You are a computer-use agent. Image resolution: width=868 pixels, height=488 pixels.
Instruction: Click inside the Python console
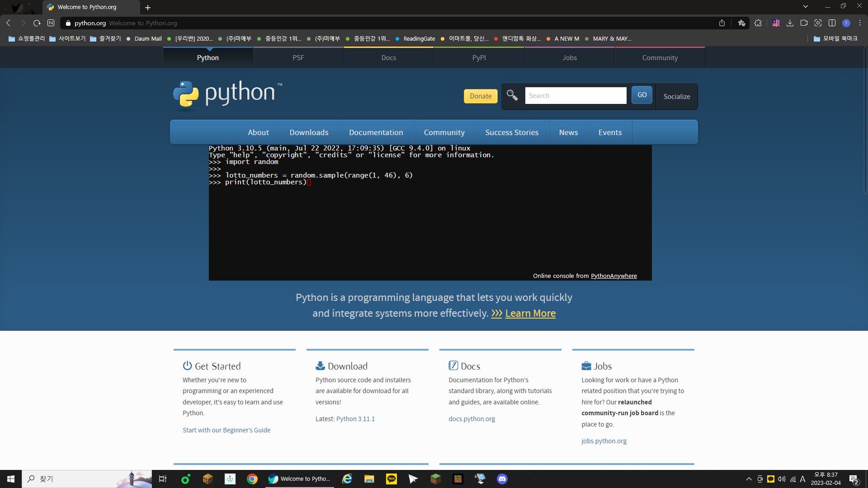pyautogui.click(x=430, y=212)
